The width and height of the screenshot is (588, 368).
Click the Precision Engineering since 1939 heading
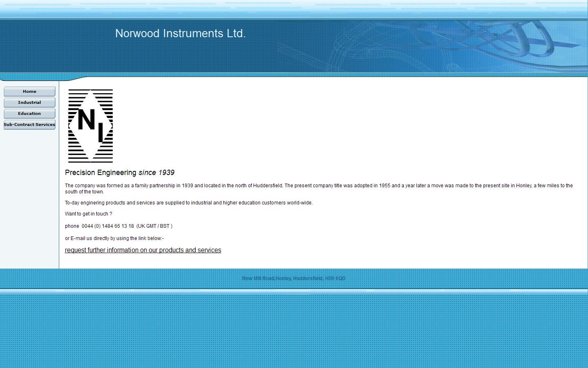119,172
